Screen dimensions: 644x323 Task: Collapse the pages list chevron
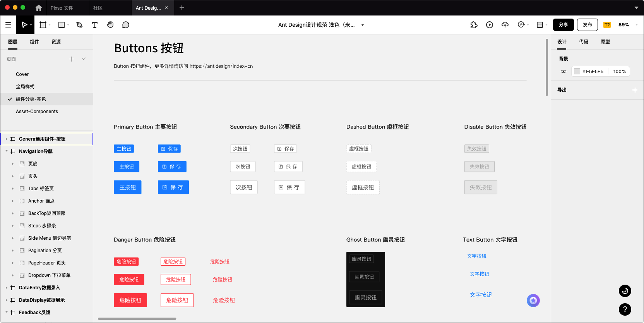pos(84,59)
